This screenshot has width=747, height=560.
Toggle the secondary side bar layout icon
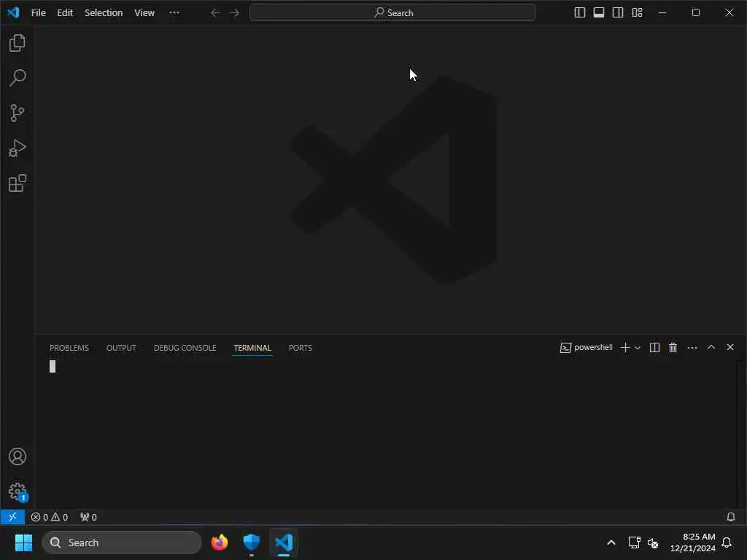click(x=618, y=13)
